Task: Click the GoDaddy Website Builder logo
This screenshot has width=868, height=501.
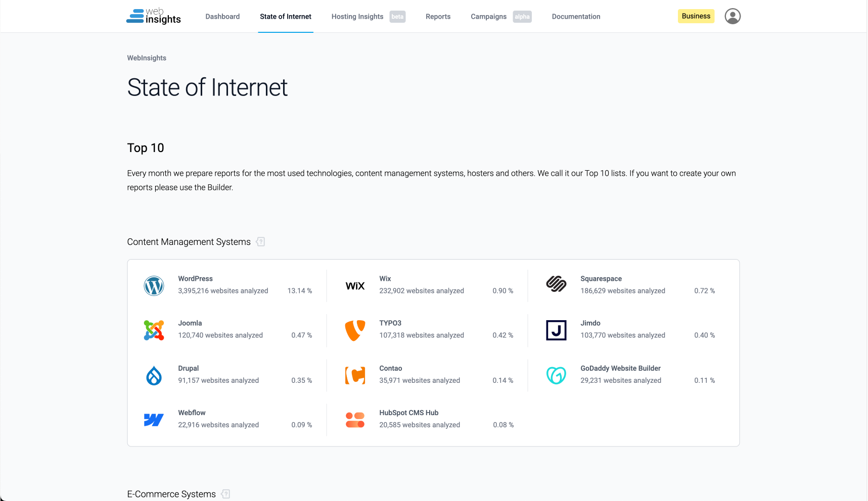Action: click(x=556, y=375)
